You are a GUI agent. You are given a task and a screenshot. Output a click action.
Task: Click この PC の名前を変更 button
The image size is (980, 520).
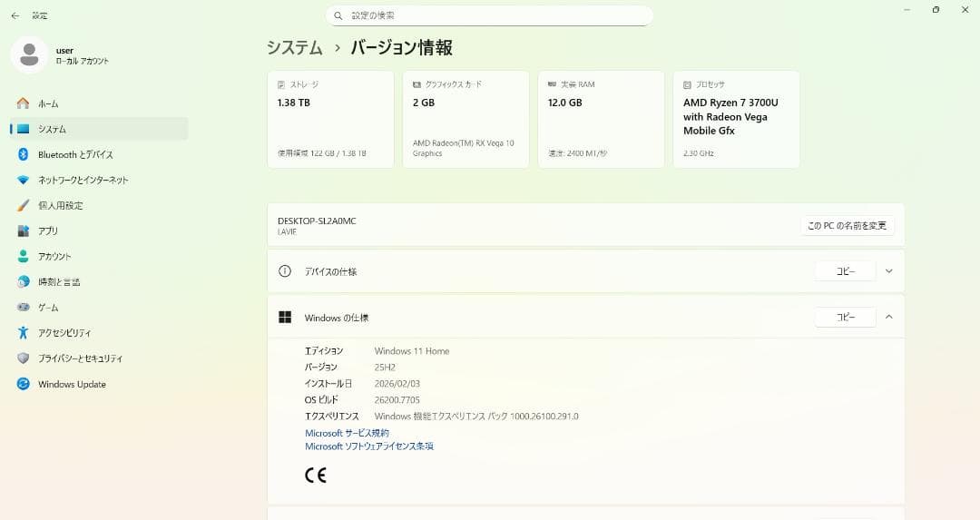coord(847,226)
